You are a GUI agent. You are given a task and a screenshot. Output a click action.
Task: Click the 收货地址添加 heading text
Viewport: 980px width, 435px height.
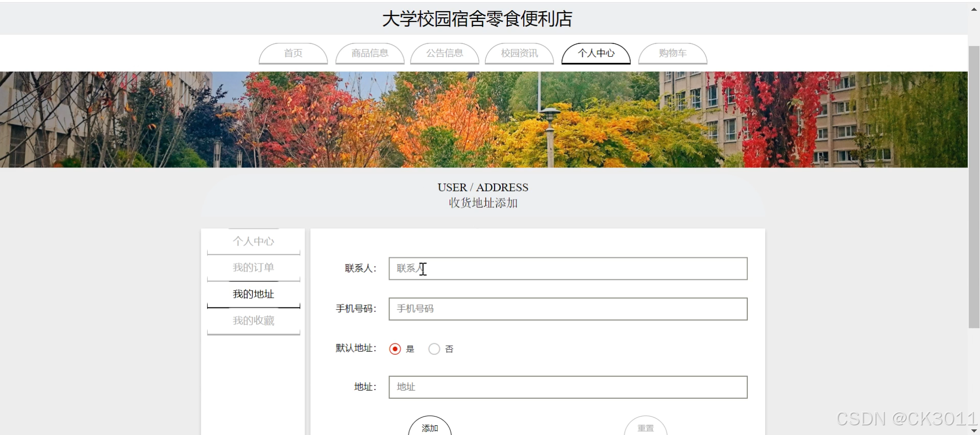point(483,203)
